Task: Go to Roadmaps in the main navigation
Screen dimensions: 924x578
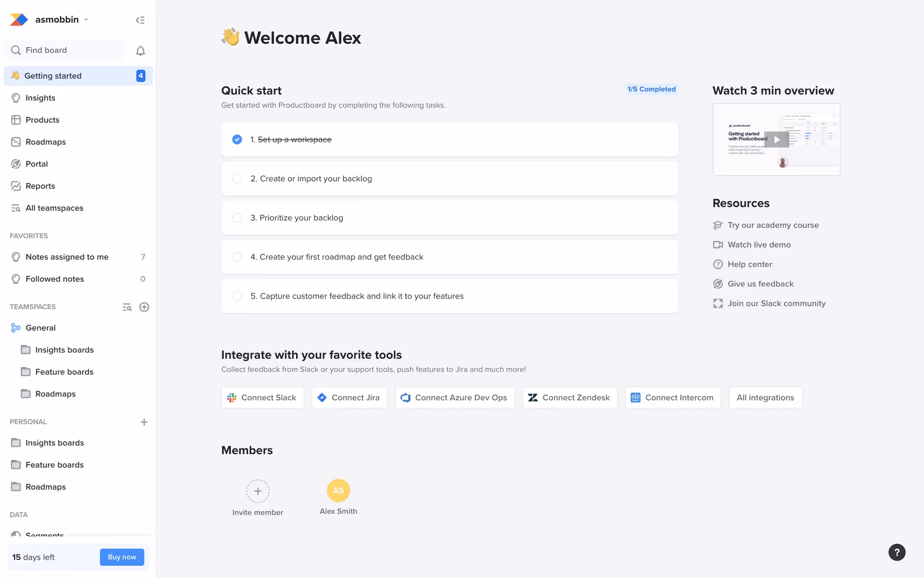Action: [45, 142]
